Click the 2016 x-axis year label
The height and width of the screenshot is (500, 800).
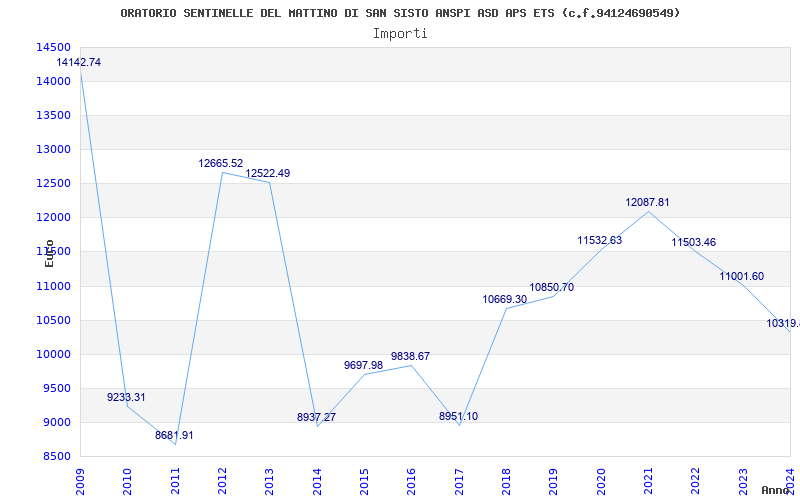coord(412,481)
